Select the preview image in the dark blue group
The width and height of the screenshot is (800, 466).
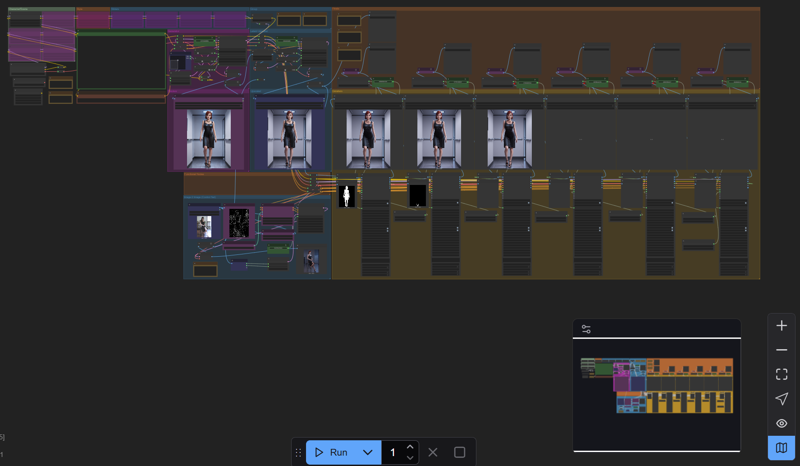(x=289, y=139)
